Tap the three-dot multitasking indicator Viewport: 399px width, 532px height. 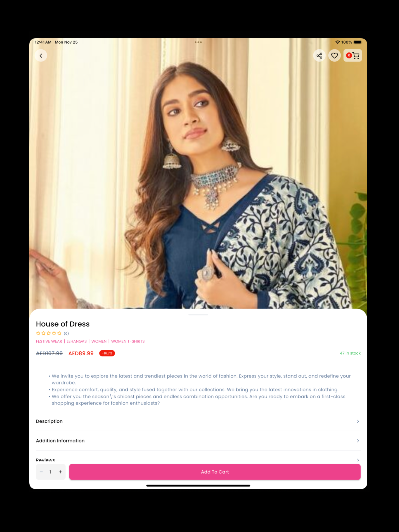pos(198,42)
